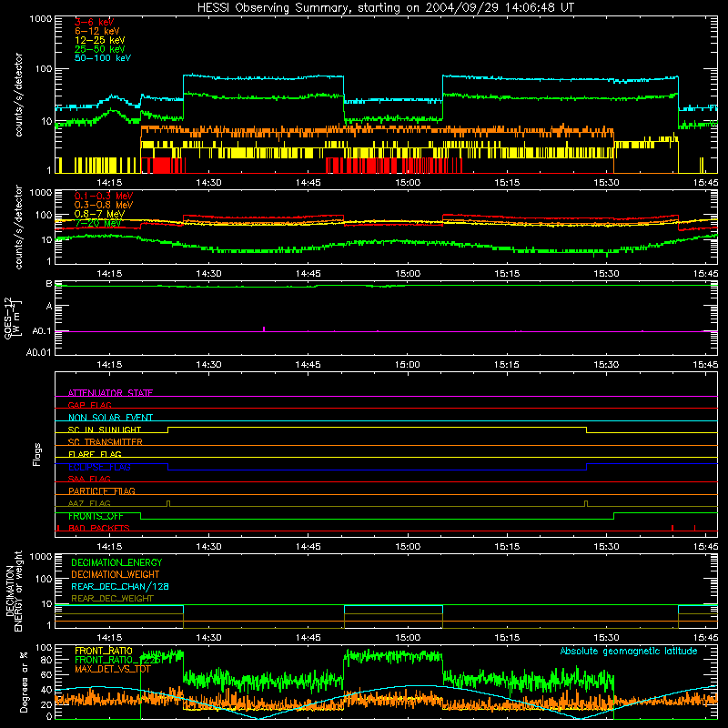
Task: Click the 14:30 tick under the keV panel
Action: pyautogui.click(x=208, y=183)
